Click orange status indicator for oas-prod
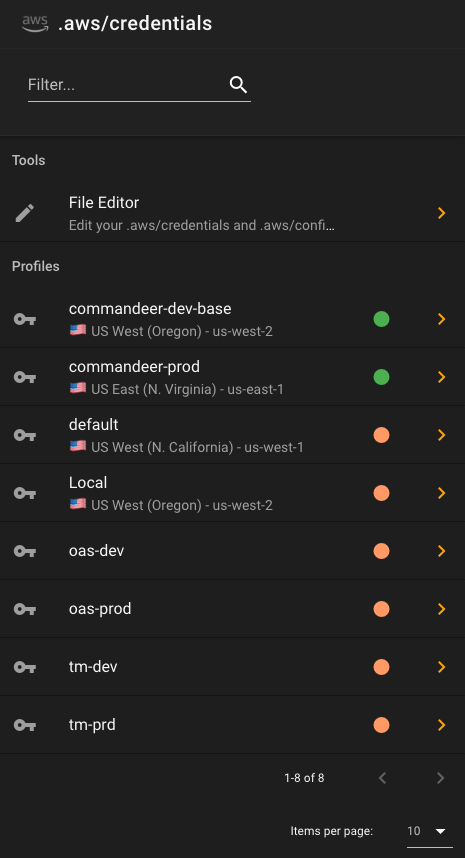 tap(381, 609)
